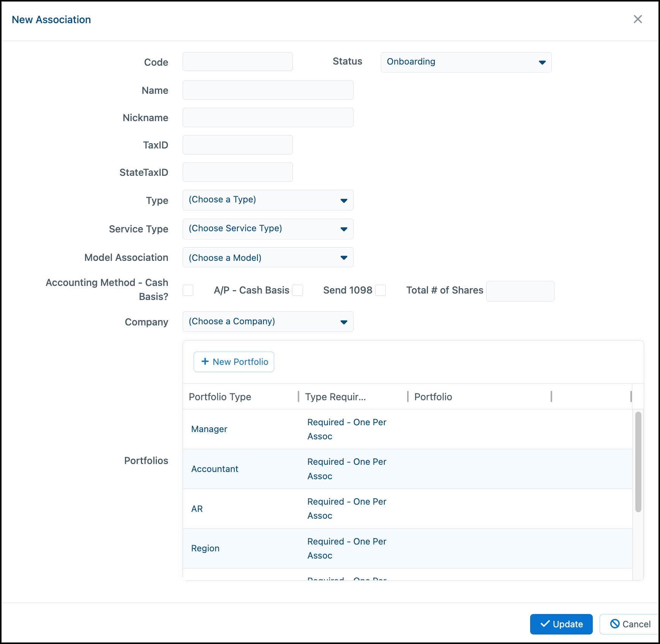Open the Choose Service Type dropdown
This screenshot has height=644, width=660.
coord(268,229)
